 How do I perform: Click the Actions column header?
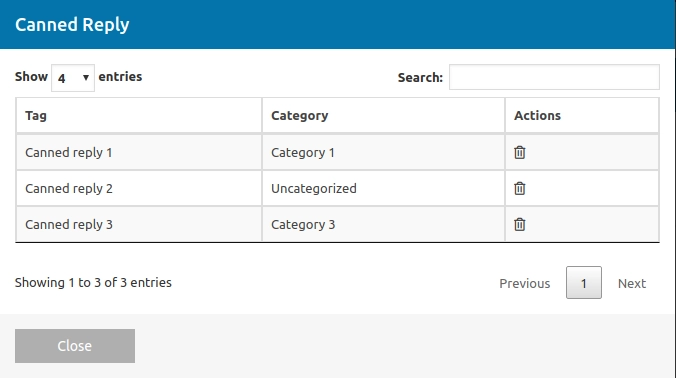(582, 116)
